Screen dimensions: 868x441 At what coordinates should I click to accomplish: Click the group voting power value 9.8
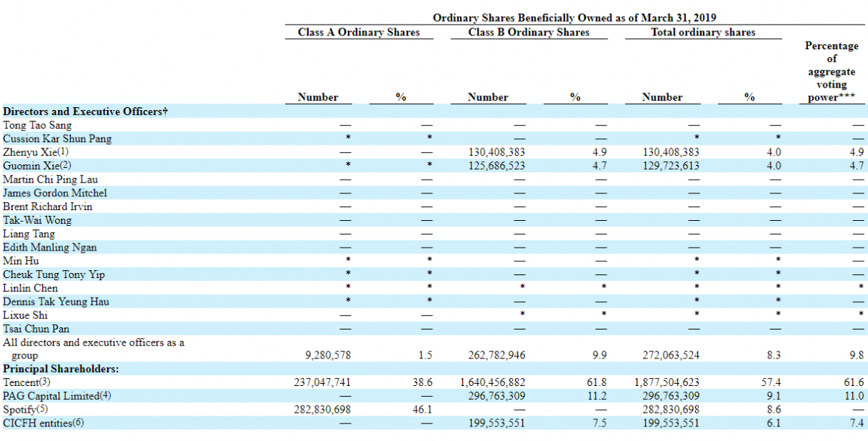tap(856, 356)
